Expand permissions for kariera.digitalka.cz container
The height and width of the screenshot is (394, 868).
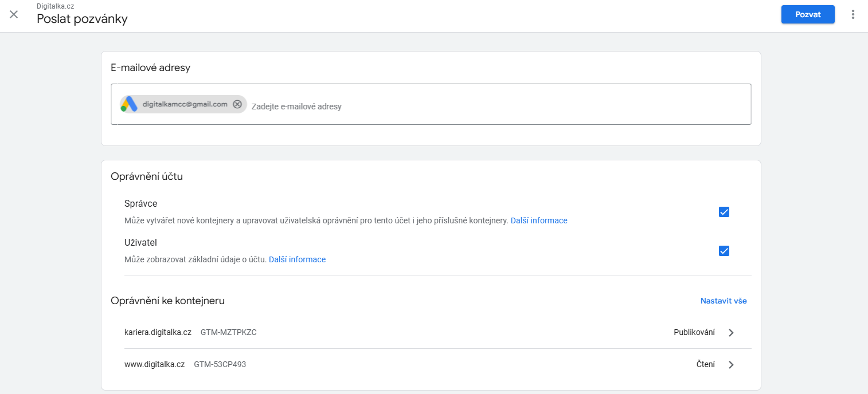(731, 332)
